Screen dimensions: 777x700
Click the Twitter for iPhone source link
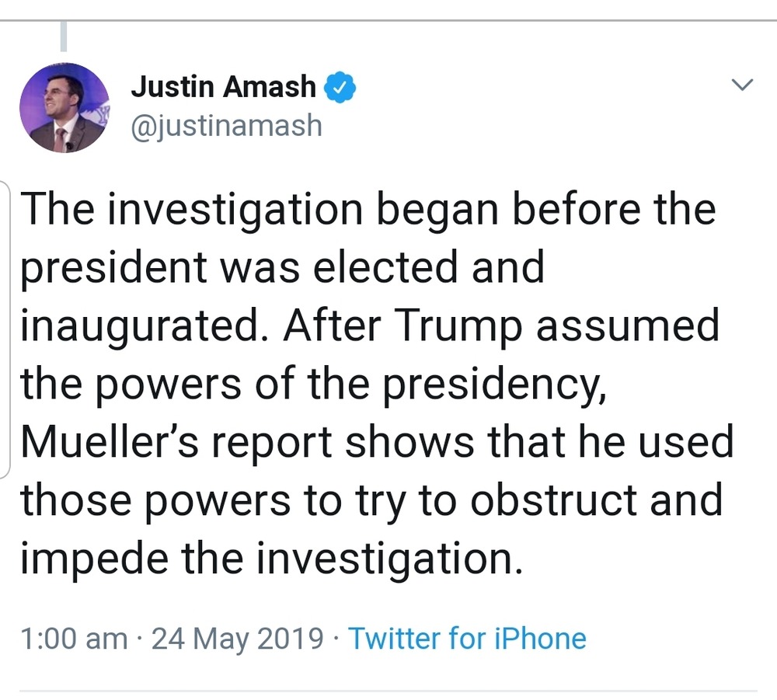pos(466,639)
